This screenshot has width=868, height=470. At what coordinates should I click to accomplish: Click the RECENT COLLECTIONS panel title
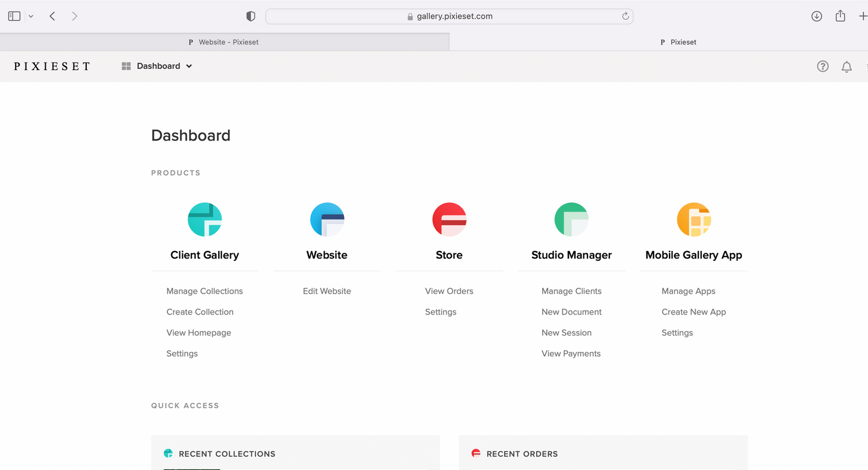click(x=227, y=454)
